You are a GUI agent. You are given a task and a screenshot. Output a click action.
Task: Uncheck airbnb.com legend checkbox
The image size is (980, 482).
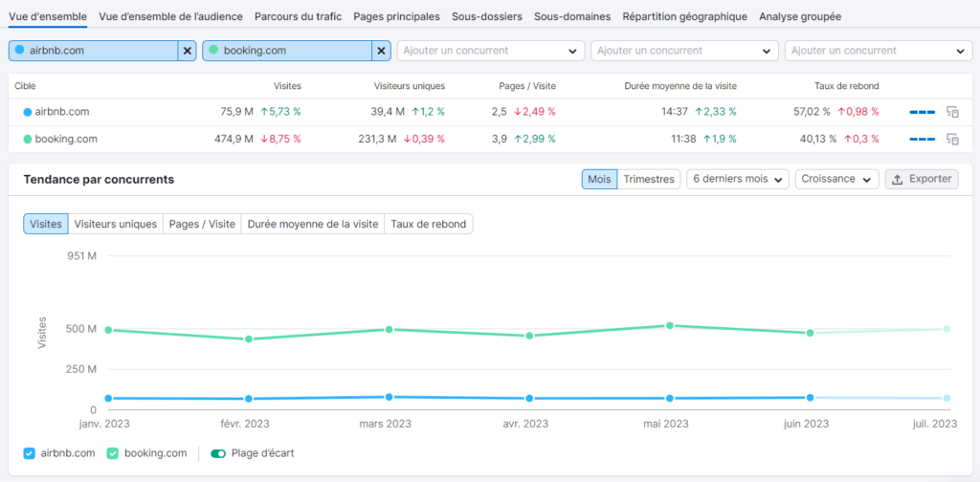point(29,453)
